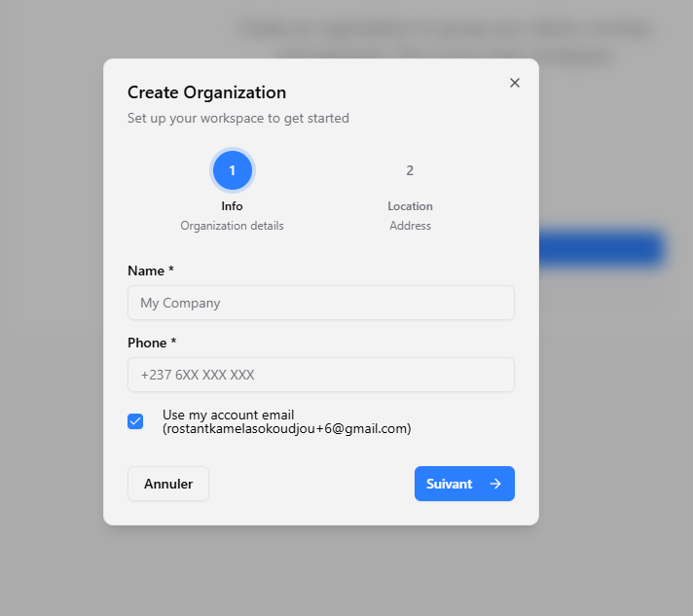
Task: Click the 'Use my account email' label text
Action: [228, 415]
